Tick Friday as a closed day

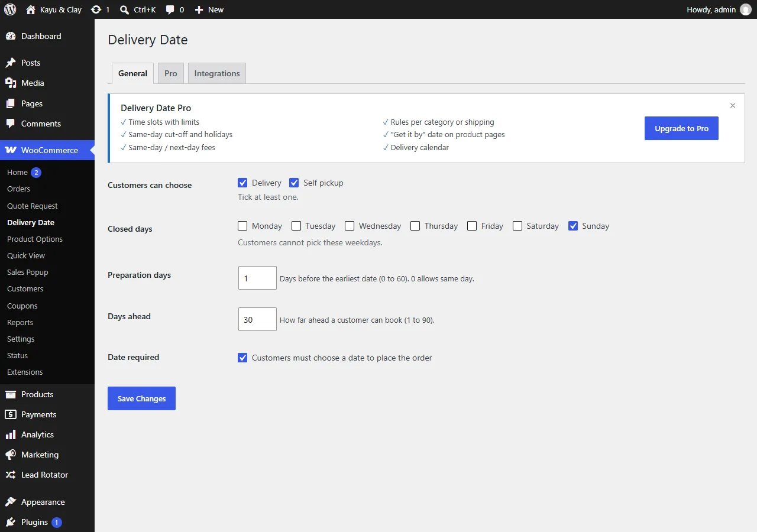point(472,226)
